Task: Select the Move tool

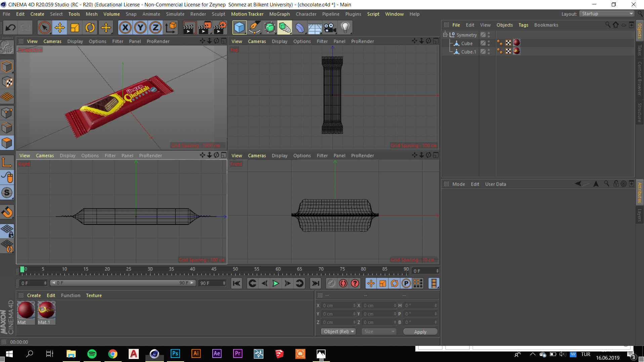Action: (x=60, y=28)
